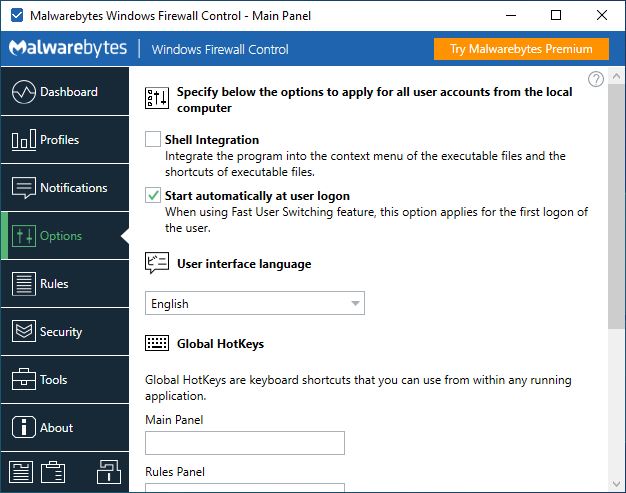Click the Malwarebytes logo in the header
Screen dimensions: 626x493
coord(68,48)
